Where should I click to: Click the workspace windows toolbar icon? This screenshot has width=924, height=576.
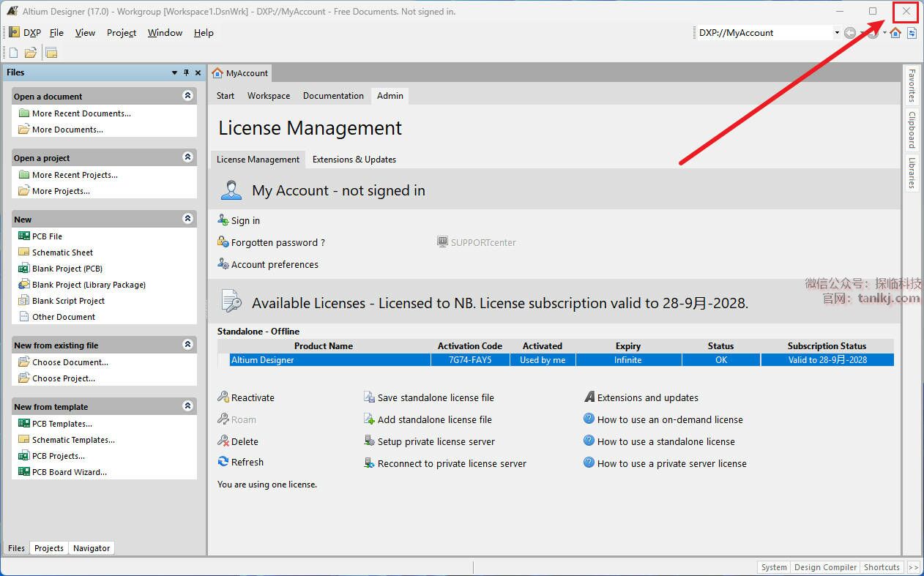pos(51,53)
